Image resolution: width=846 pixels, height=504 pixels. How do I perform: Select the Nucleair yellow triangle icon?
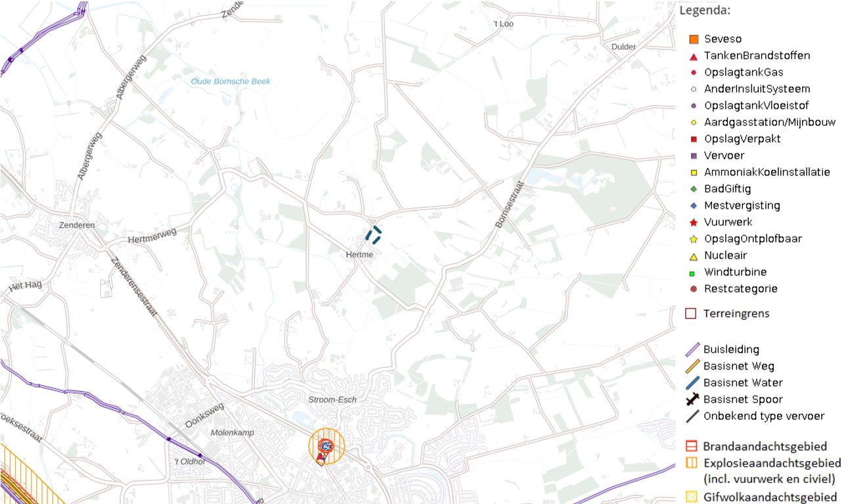694,256
